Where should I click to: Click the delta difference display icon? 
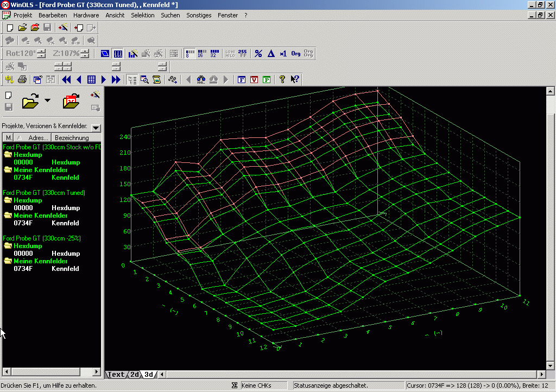(271, 54)
